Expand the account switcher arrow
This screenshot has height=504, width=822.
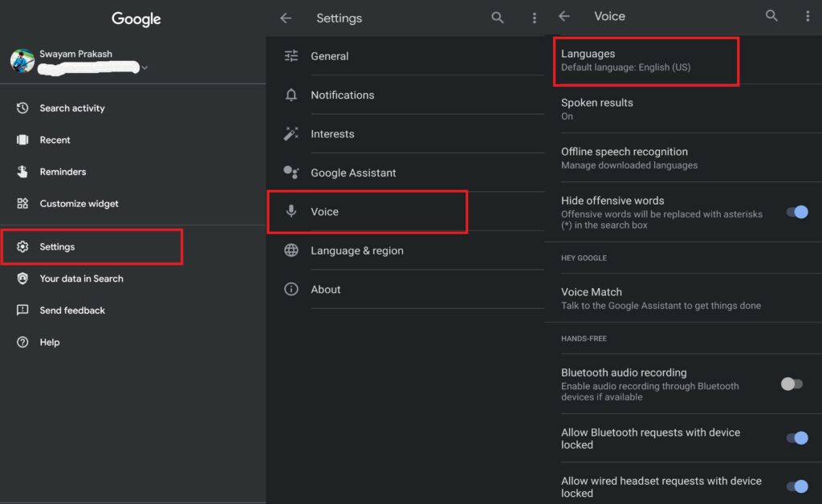pyautogui.click(x=144, y=67)
